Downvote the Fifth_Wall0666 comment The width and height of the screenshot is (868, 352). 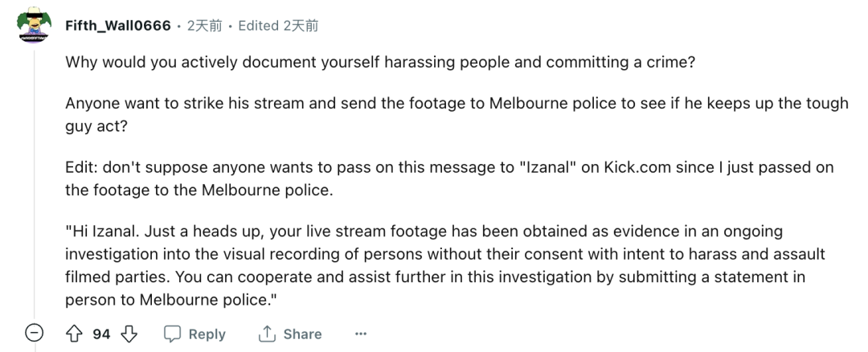tap(129, 334)
